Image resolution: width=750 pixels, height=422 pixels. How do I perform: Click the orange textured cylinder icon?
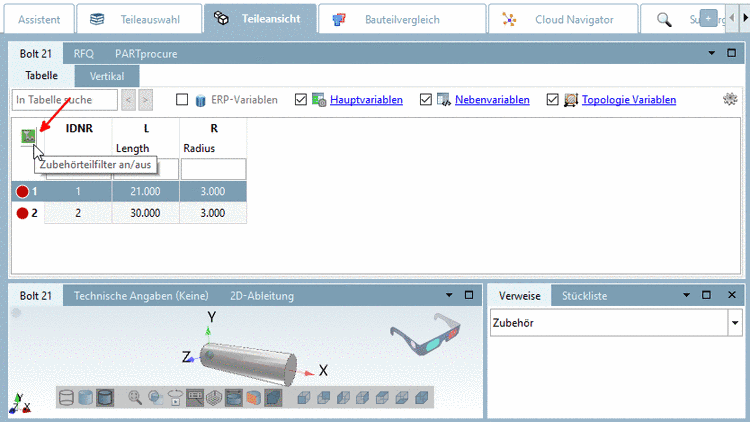click(253, 398)
